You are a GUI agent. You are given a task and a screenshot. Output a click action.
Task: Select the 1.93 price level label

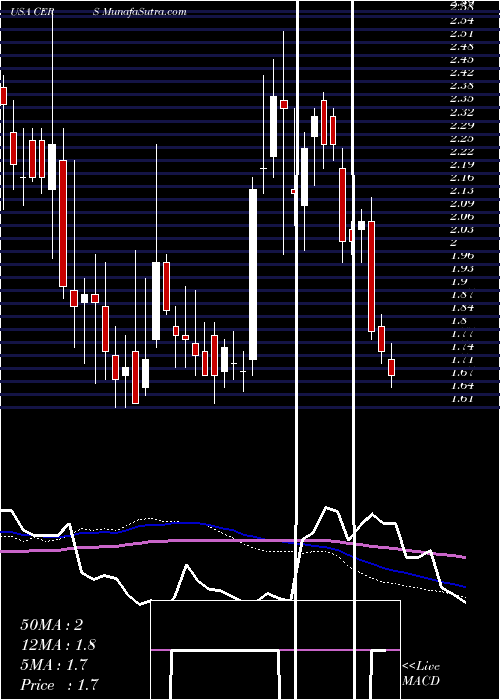[462, 269]
